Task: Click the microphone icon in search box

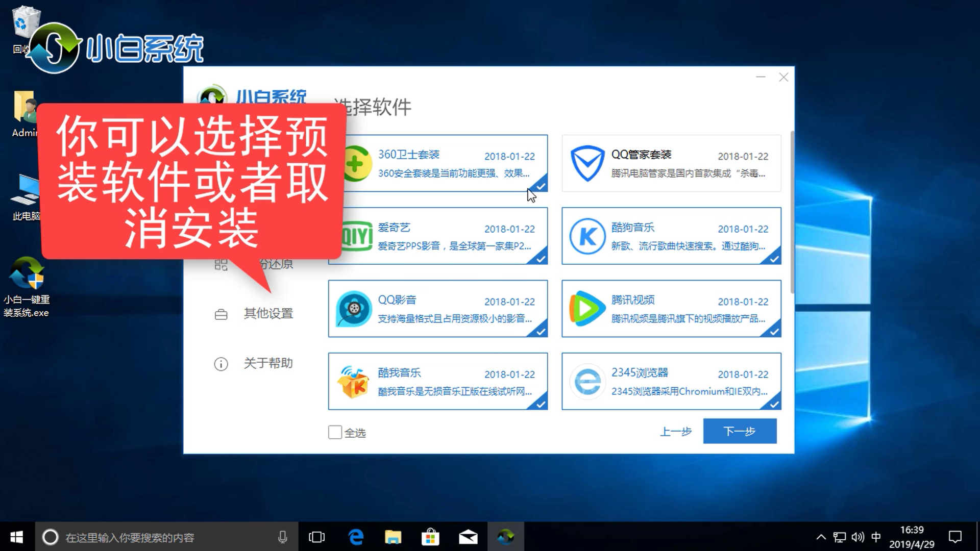Action: tap(282, 537)
